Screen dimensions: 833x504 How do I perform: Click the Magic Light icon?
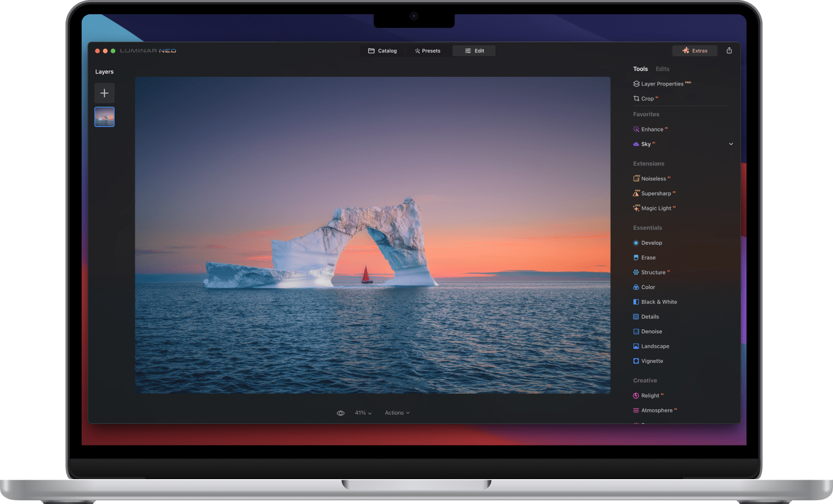click(x=636, y=208)
